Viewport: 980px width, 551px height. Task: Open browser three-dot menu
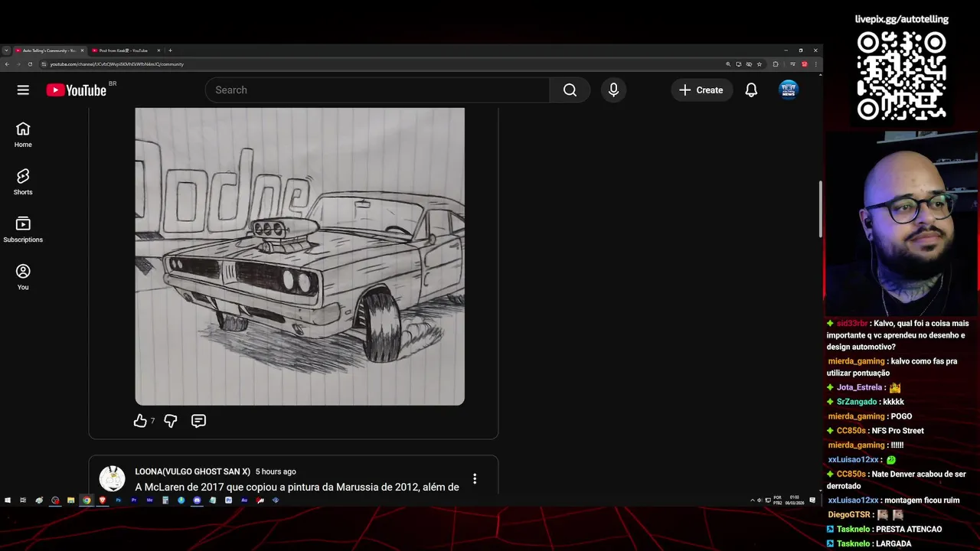click(816, 64)
